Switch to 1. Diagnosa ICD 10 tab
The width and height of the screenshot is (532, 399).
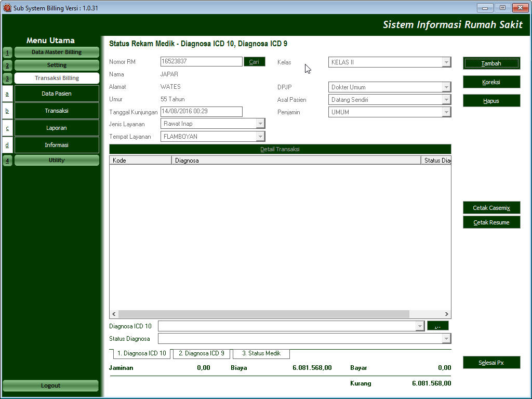pyautogui.click(x=141, y=353)
